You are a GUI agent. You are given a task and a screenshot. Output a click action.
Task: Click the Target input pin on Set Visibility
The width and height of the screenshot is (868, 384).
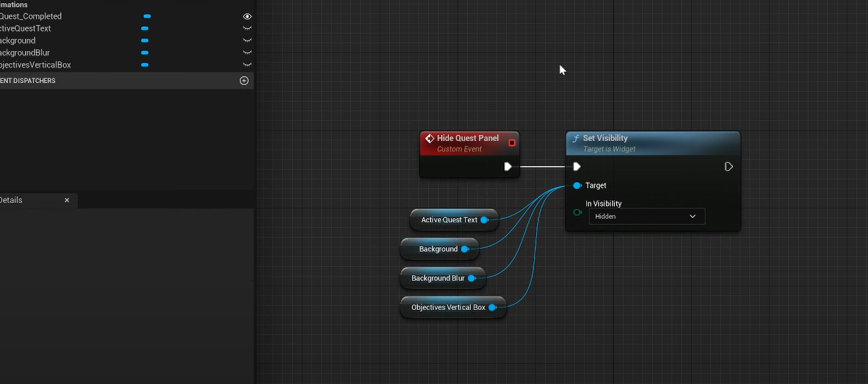(577, 185)
